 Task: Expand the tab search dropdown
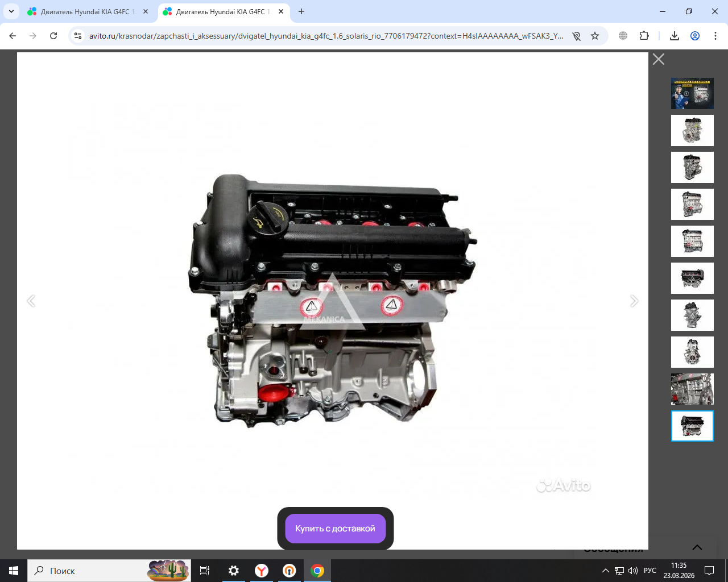tap(11, 11)
